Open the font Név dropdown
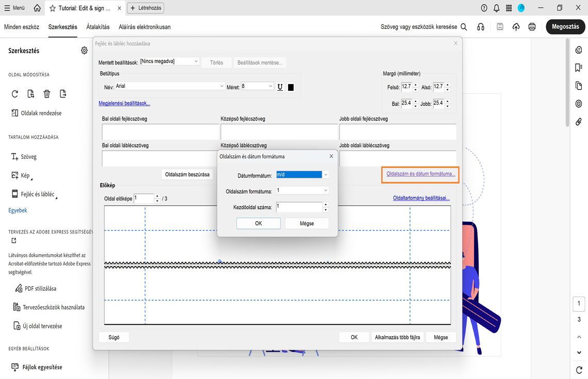The image size is (588, 379). pos(169,86)
